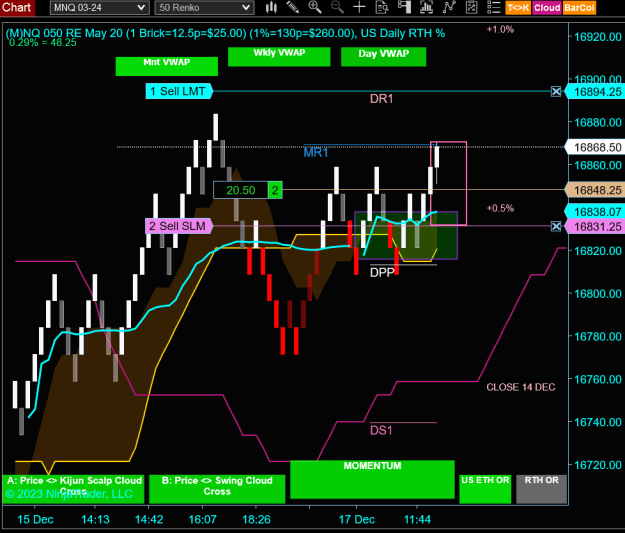This screenshot has width=625, height=533.
Task: Click the 16894.25 sell limit price marker
Action: coord(595,92)
